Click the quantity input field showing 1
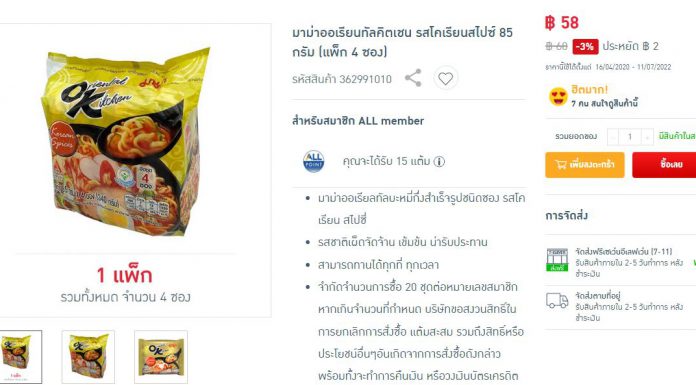 tap(630, 137)
